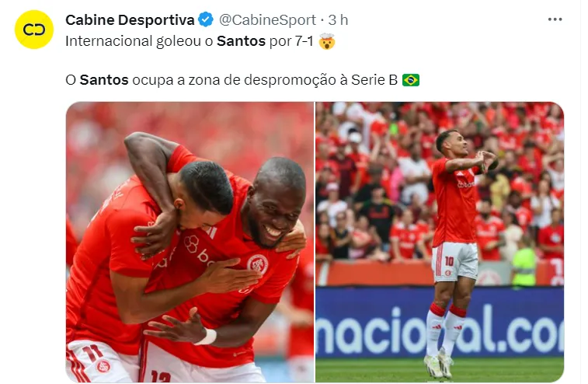Screen dimensions: 588x384
Task: Click the blue advertising board in right photo
Action: tap(440, 322)
